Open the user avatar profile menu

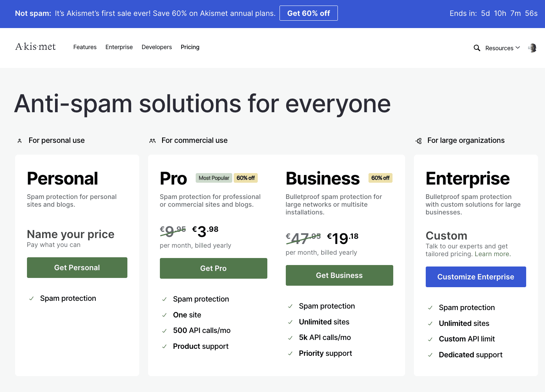click(532, 48)
